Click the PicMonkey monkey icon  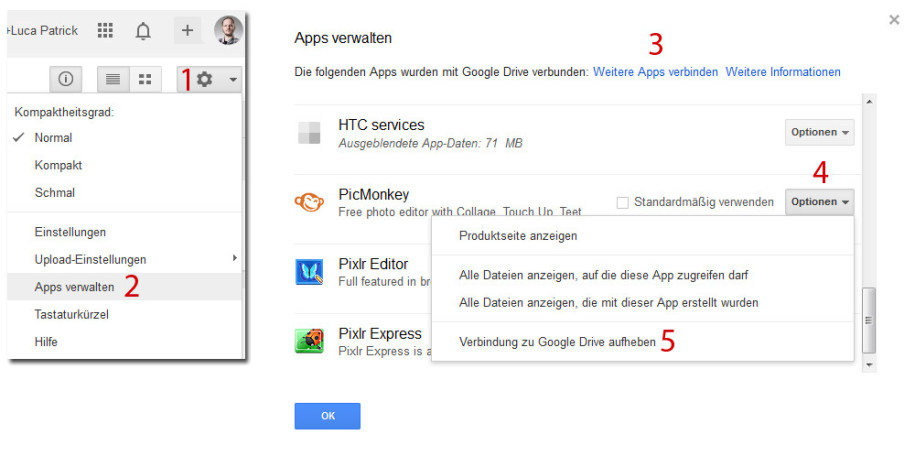[x=309, y=203]
